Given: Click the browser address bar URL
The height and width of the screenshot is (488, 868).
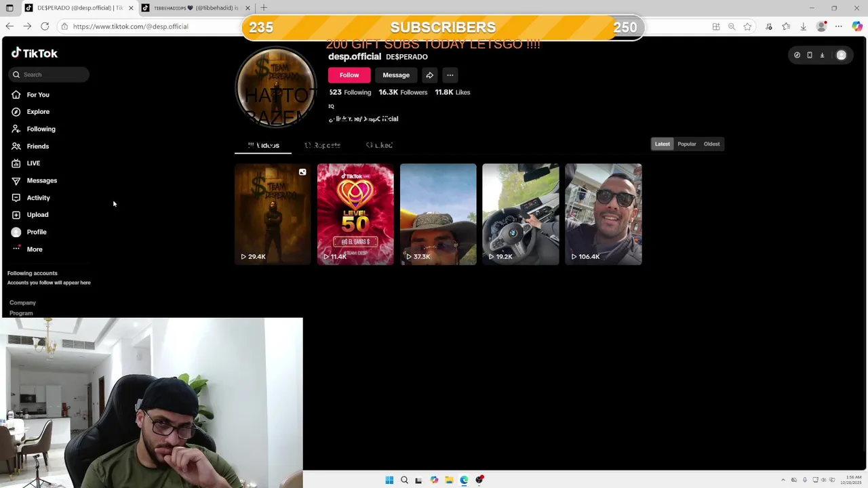Looking at the screenshot, I should tap(130, 26).
